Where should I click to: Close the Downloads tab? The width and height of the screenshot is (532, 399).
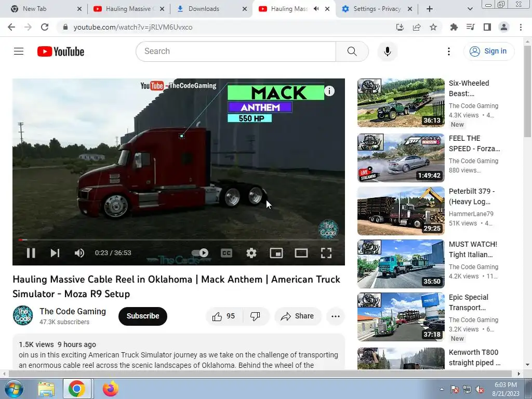coord(245,9)
